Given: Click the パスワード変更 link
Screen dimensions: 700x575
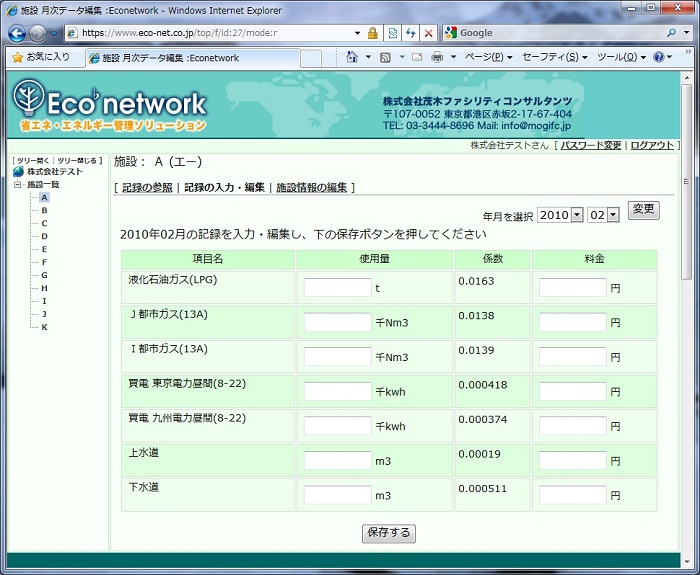Looking at the screenshot, I should [x=591, y=146].
